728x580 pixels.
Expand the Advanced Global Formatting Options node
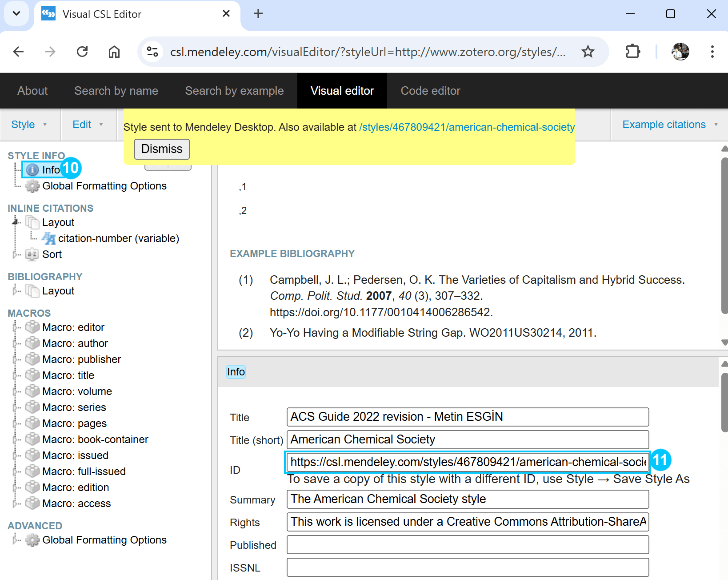[x=16, y=540]
